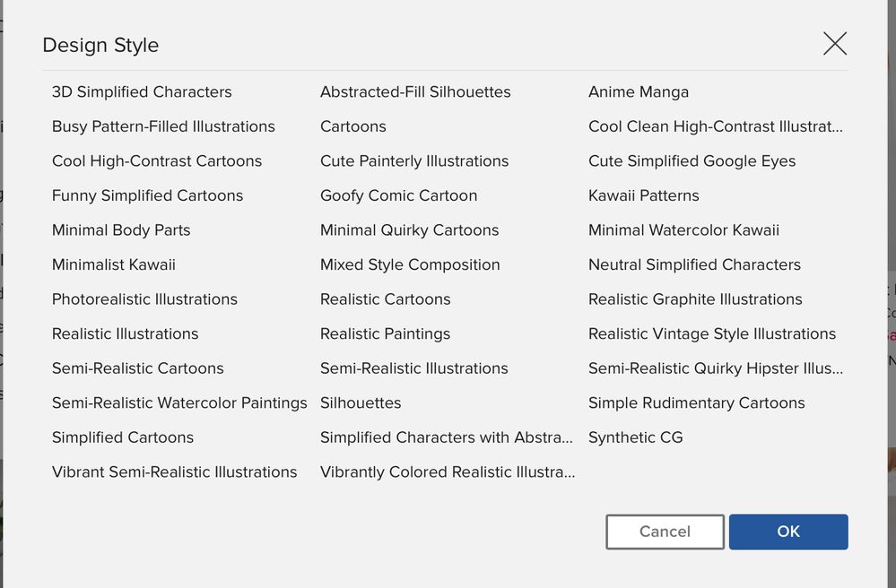This screenshot has height=588, width=896.
Task: Pick the Cartoons design style
Action: 353,126
